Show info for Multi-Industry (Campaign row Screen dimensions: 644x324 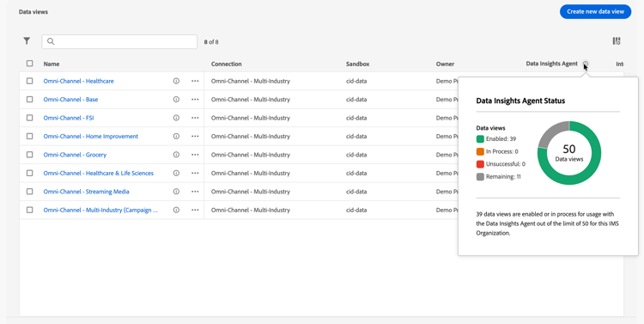click(x=176, y=210)
